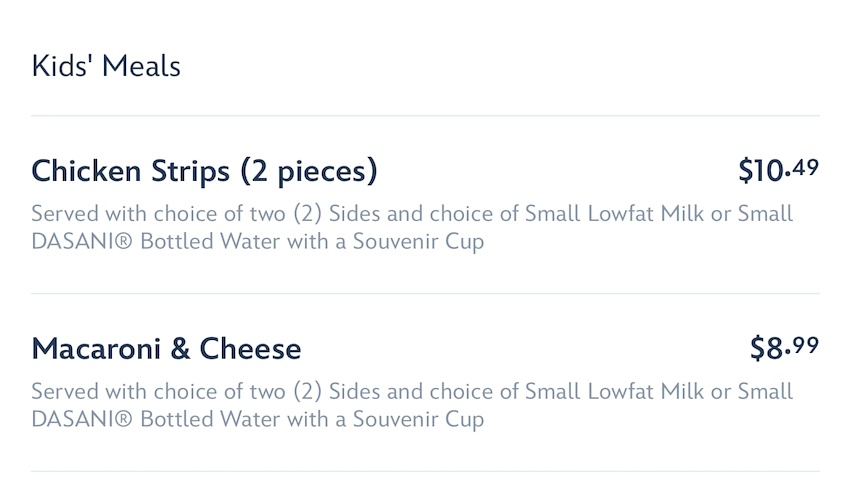Image resolution: width=851 pixels, height=500 pixels.
Task: Tap the Kids' Meals section heading
Action: click(x=106, y=67)
